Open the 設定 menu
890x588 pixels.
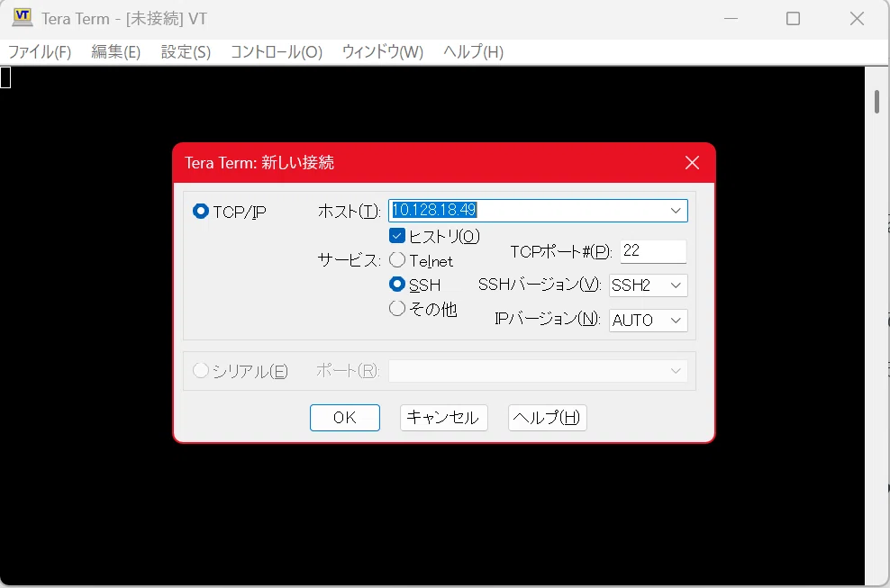[x=186, y=52]
